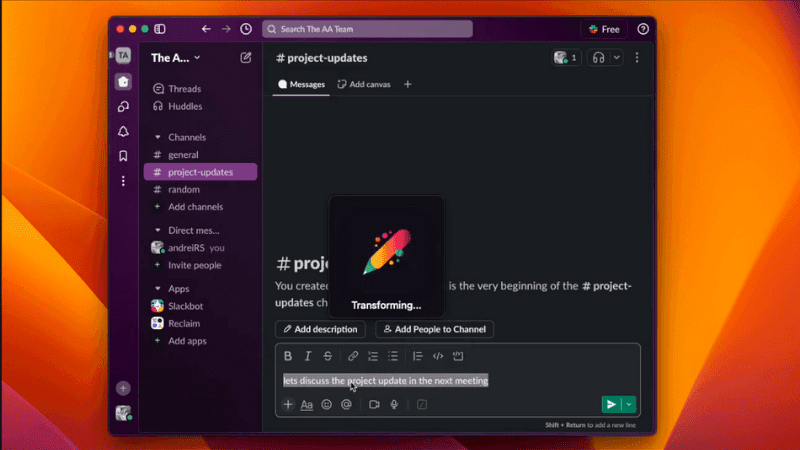Start a huddle with headphones icon
This screenshot has height=450, width=800.
point(600,58)
